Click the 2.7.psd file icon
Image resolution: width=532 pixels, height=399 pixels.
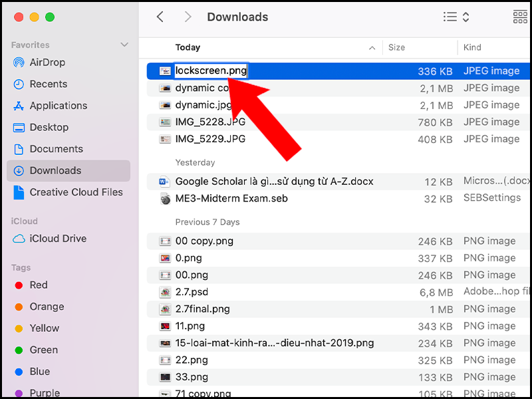coord(165,292)
